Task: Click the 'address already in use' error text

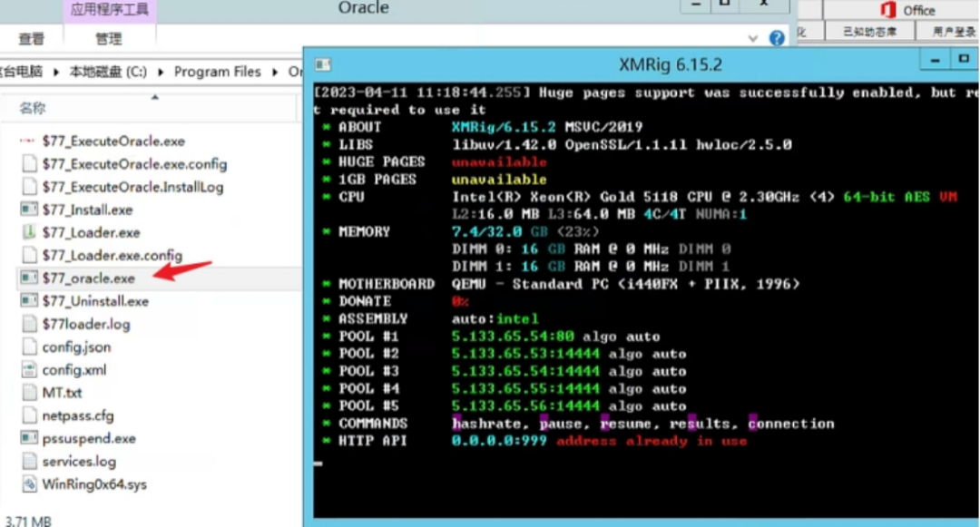Action: pos(652,441)
